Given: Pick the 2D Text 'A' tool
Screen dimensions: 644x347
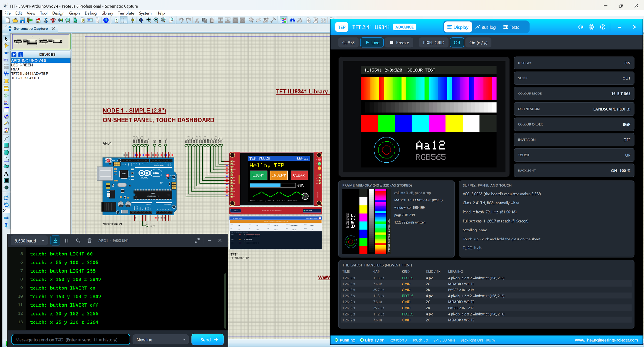Looking at the screenshot, I should (x=6, y=173).
